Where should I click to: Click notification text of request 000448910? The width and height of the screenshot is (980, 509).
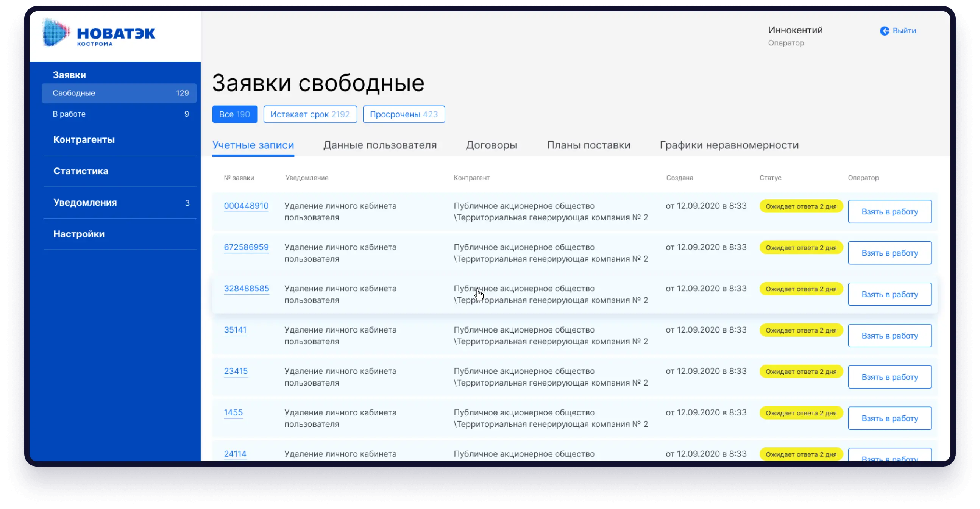340,212
